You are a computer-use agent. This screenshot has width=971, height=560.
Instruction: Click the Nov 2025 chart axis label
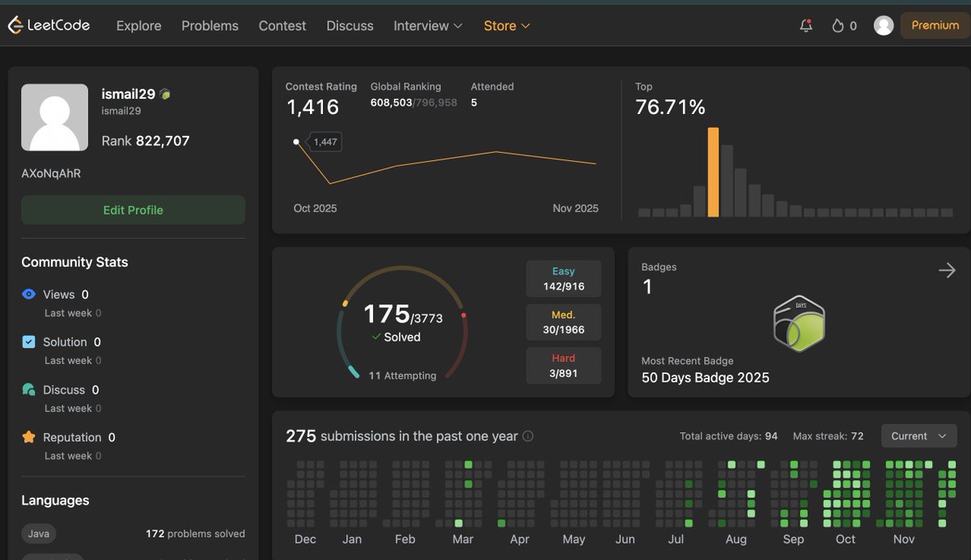point(575,208)
